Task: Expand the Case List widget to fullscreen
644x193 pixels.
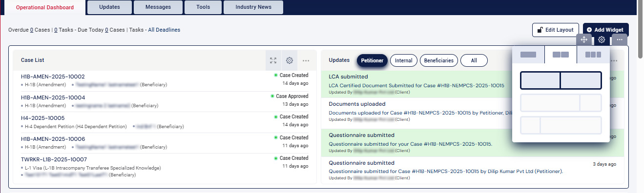Action: pos(273,60)
